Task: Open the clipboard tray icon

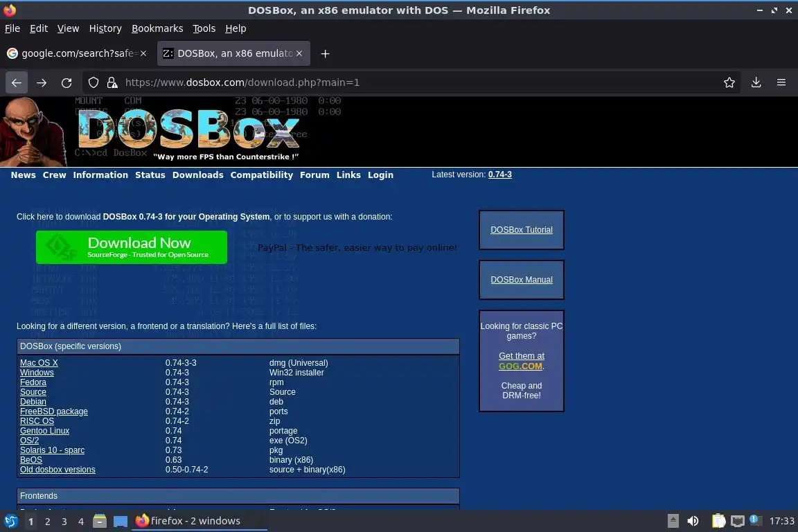Action: [718, 521]
